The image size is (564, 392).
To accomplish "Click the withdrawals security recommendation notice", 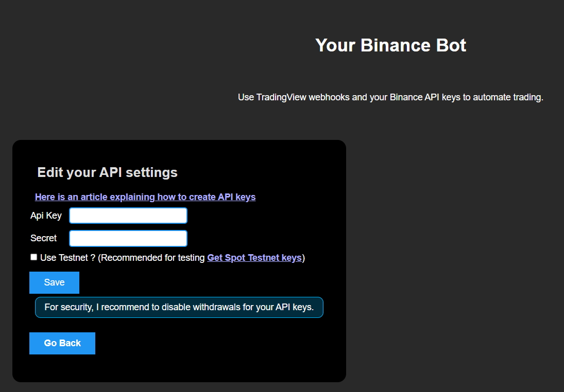I will click(x=179, y=307).
